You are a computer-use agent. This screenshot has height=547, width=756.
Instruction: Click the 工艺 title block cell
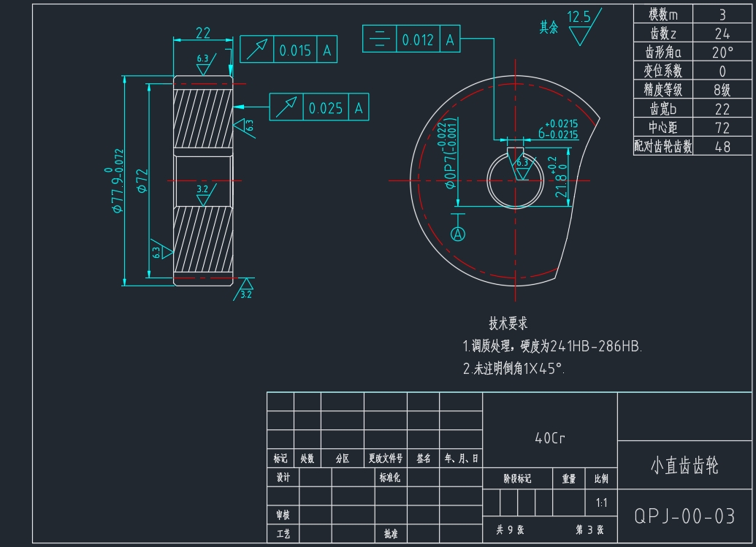(x=283, y=534)
